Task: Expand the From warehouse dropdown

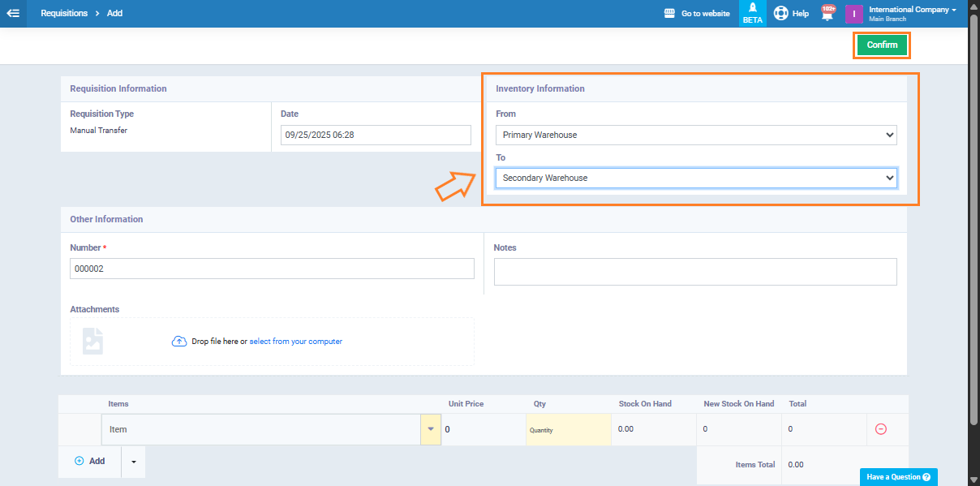Action: click(695, 135)
